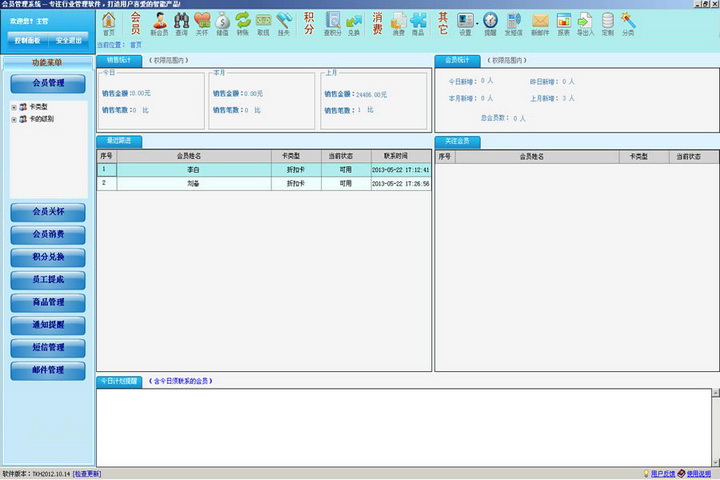720x480 pixels.
Task: Select the 今日计划提醒 tab
Action: coord(119,382)
